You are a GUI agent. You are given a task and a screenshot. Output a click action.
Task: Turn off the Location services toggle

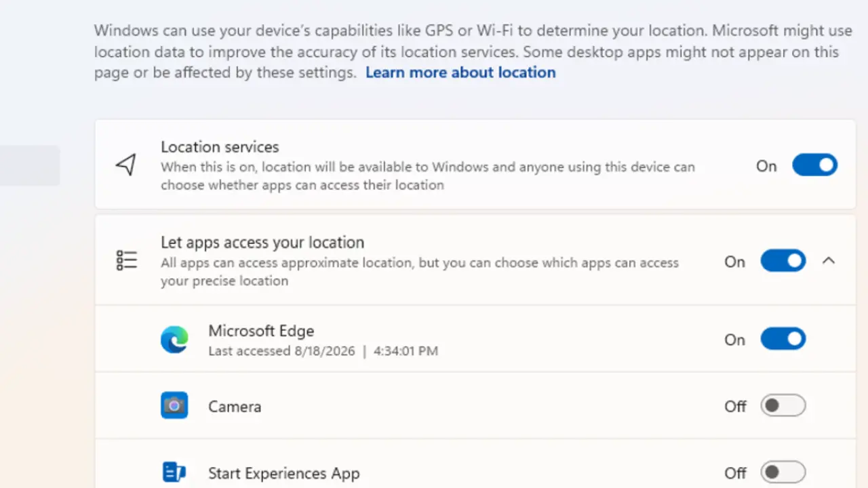[x=815, y=165]
